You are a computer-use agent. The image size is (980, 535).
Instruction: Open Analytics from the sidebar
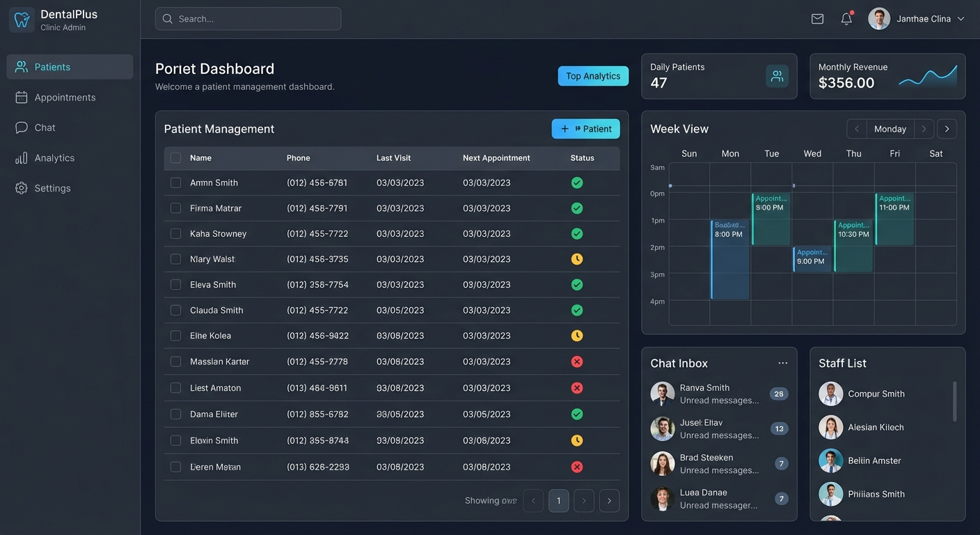[x=54, y=158]
